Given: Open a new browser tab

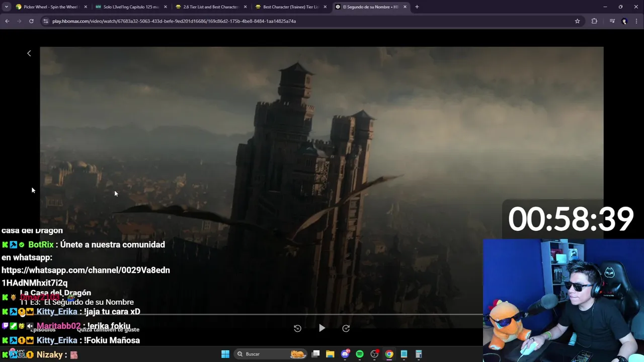Looking at the screenshot, I should pyautogui.click(x=417, y=7).
